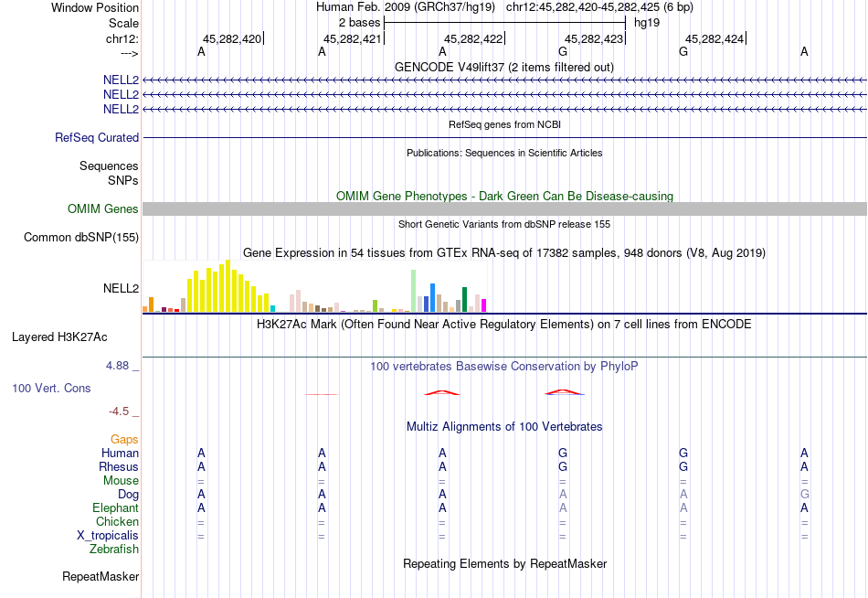The width and height of the screenshot is (868, 598).
Task: Click the GTEx NELL2 expression bar chart
Action: pos(314,286)
